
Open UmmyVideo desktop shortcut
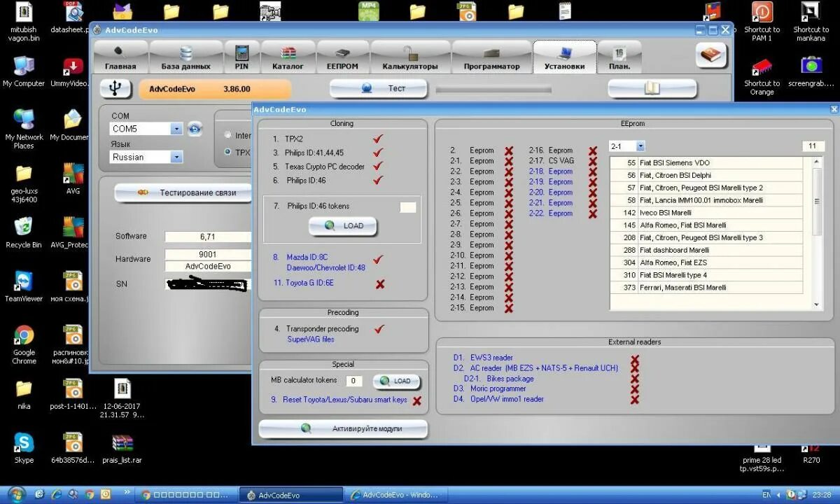click(70, 71)
